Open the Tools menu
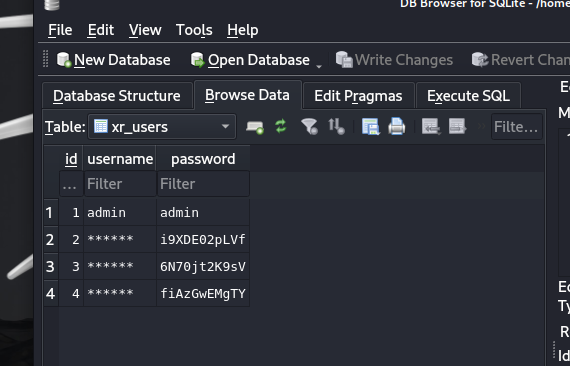 [194, 30]
